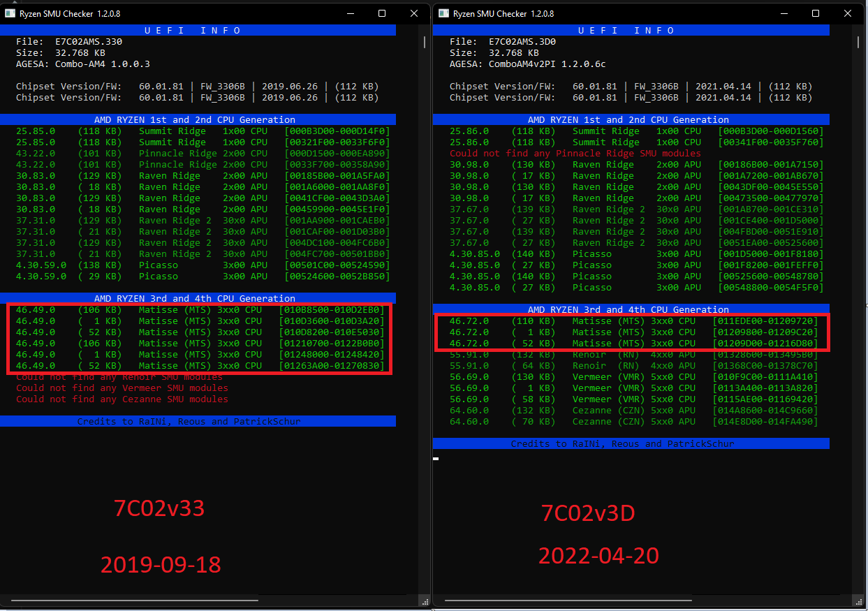Select Matisse row with address 01209D00-01216D80
Viewport: 868px width, 611px height.
pyautogui.click(x=634, y=344)
